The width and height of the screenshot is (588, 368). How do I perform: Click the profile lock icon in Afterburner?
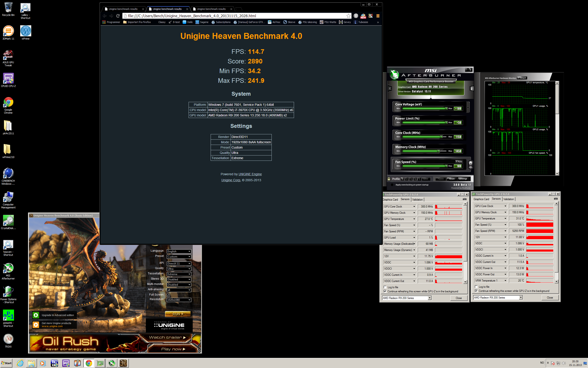pyautogui.click(x=389, y=179)
